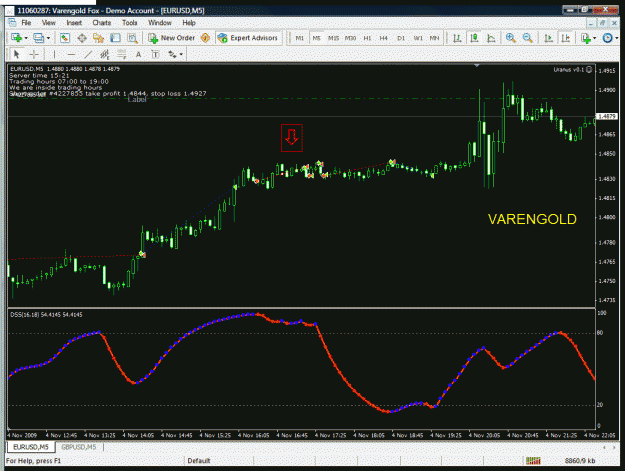Open the MetaEditor diamond icon
The width and height of the screenshot is (625, 471).
(x=205, y=38)
